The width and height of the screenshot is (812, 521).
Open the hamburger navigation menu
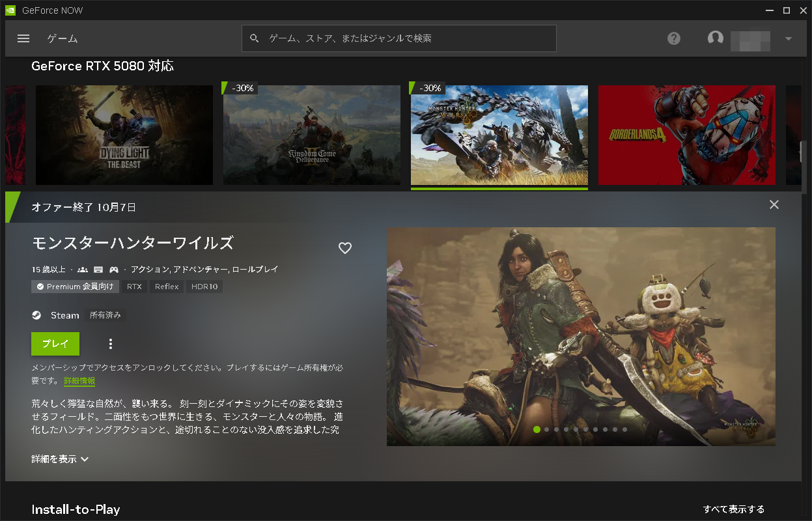[x=23, y=38]
